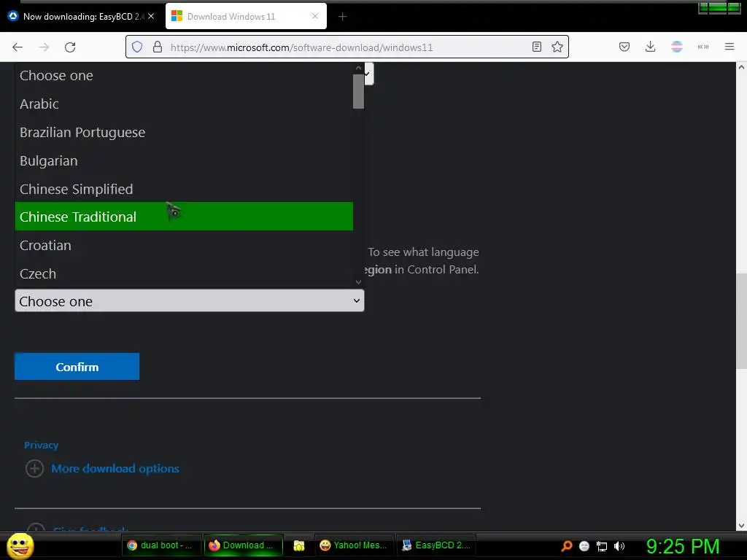Click page scrollbar down arrow
The height and width of the screenshot is (560, 747).
click(741, 526)
